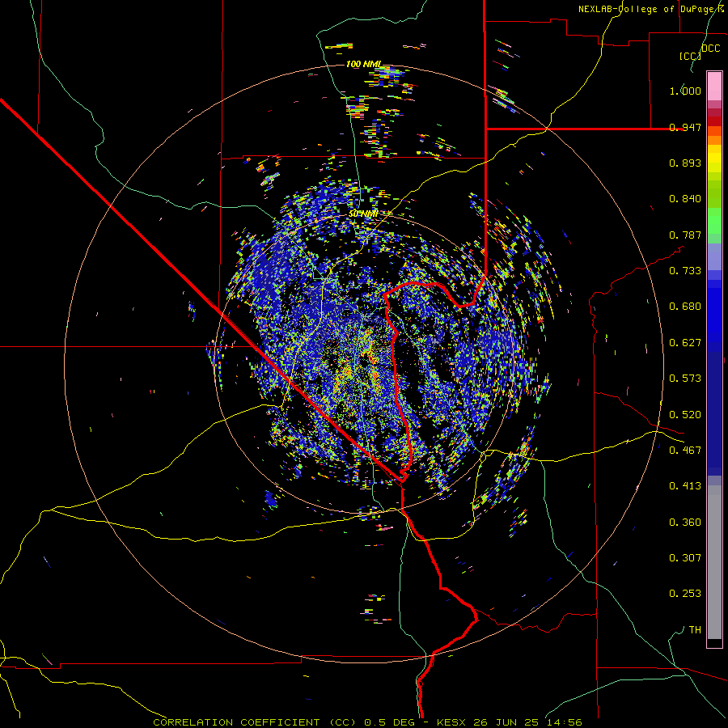Click the 0.307 scale value

tap(685, 558)
